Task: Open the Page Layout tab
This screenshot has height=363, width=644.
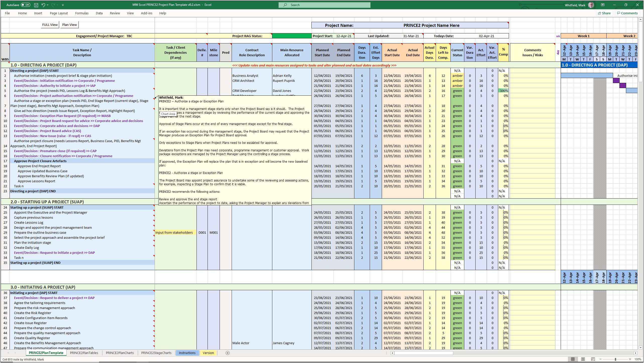Action: 59,13
